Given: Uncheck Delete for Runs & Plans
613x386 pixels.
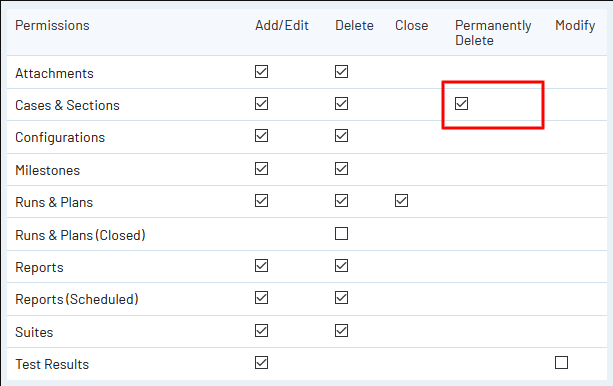Looking at the screenshot, I should (341, 201).
